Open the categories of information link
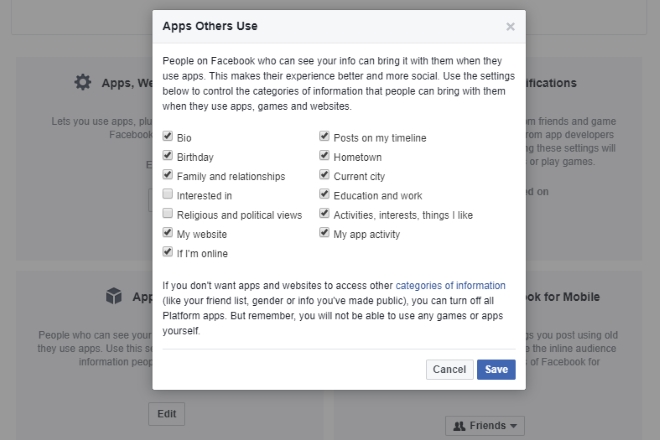 (x=450, y=285)
